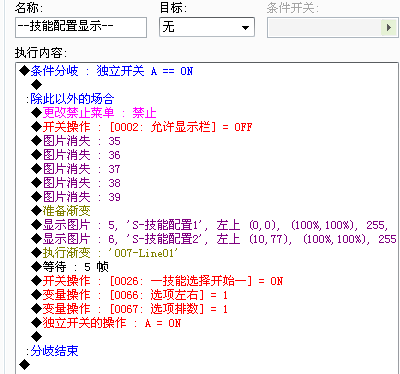
Task: Select line 条件分歧：独立开关 A == ON
Action: coord(106,71)
